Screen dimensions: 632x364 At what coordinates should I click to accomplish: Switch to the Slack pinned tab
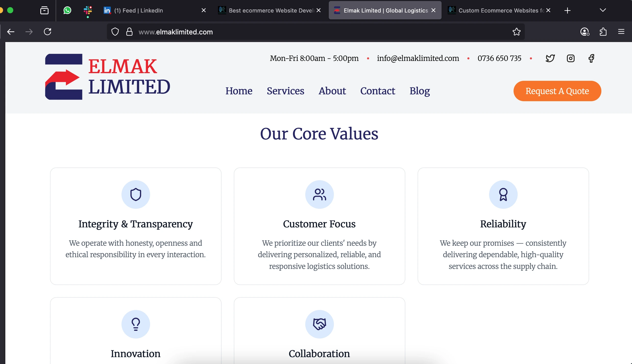(x=88, y=10)
